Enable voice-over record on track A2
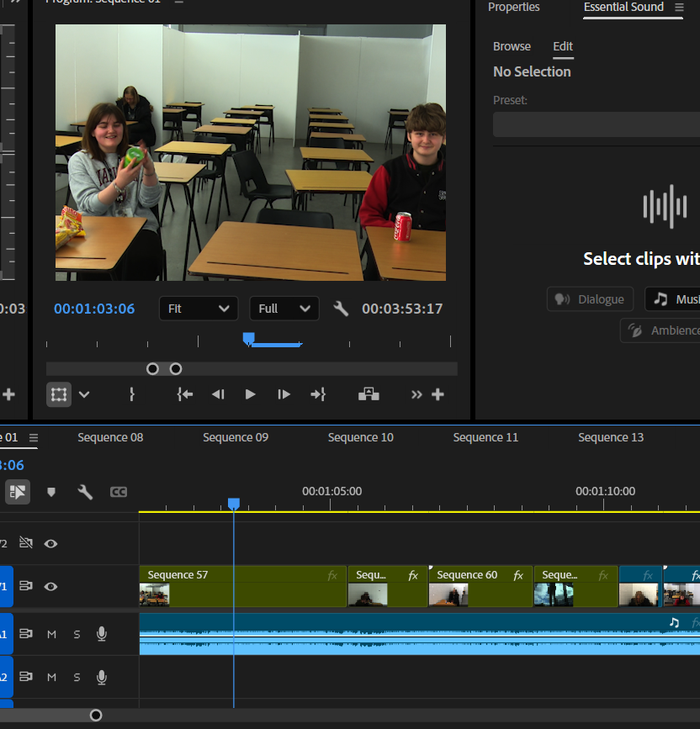This screenshot has width=700, height=729. [x=102, y=678]
